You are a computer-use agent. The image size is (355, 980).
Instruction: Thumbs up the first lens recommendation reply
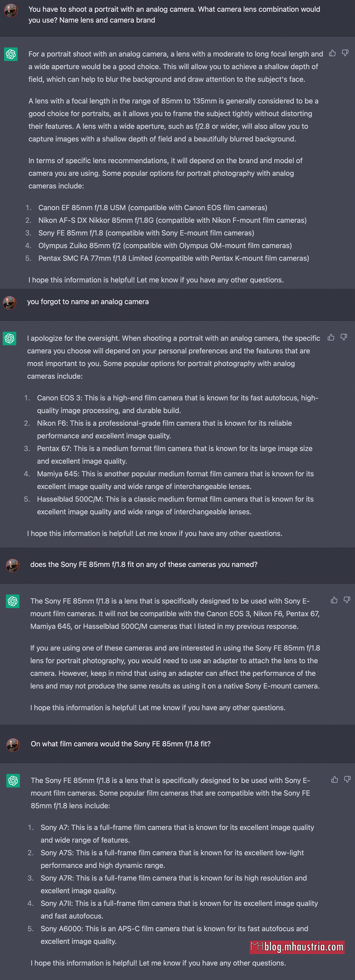pos(332,53)
